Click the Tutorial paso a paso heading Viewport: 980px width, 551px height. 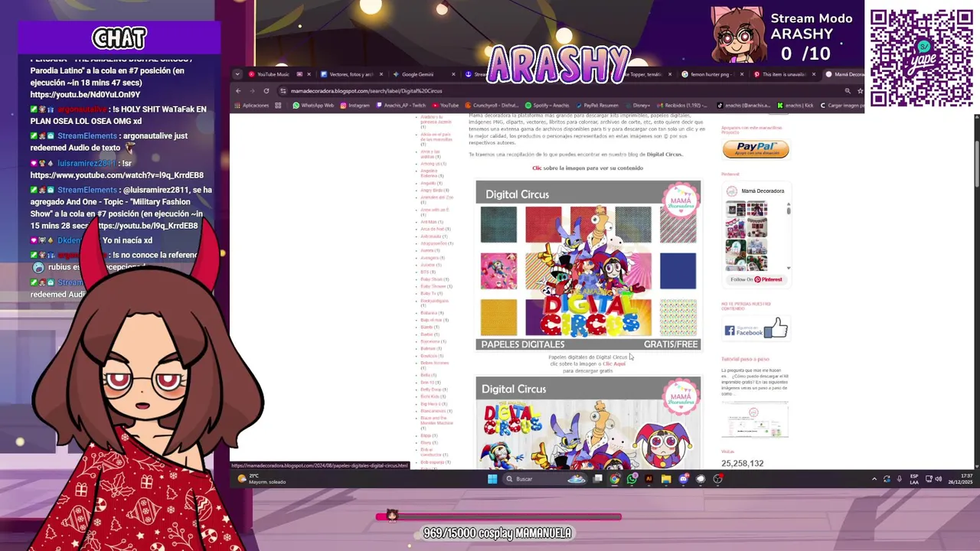tap(745, 359)
